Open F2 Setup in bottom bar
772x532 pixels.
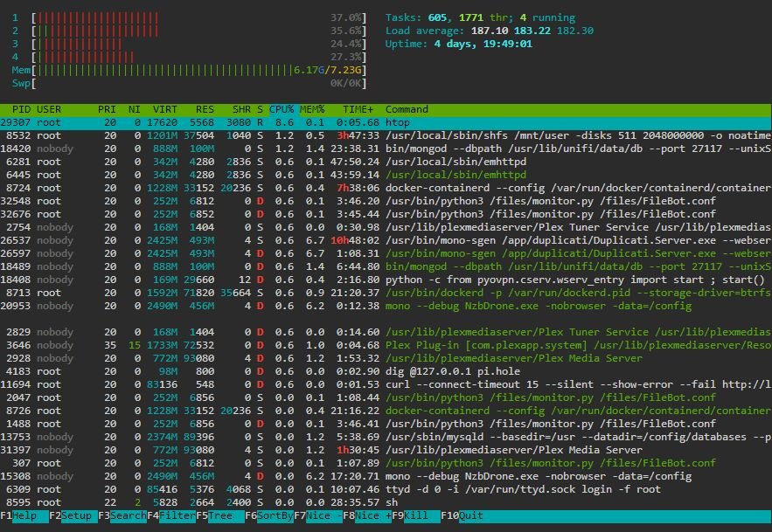click(73, 515)
